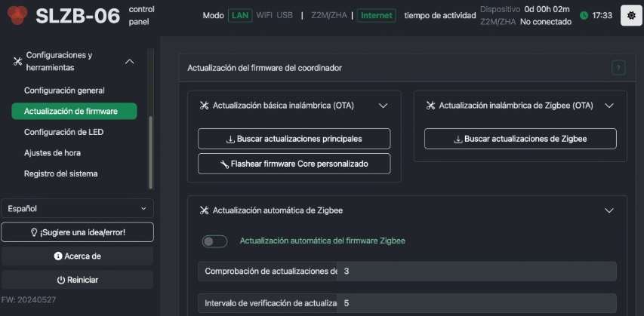
Task: Click the gear theme settings icon
Action: pyautogui.click(x=631, y=16)
